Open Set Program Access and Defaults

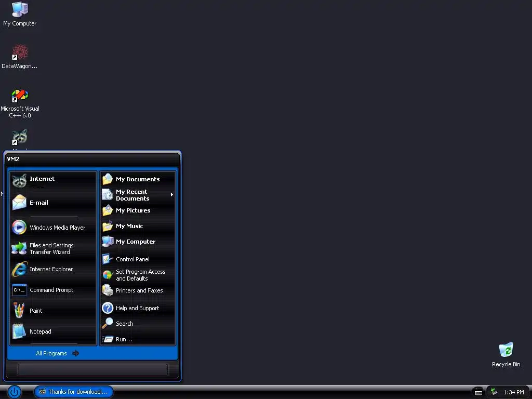click(138, 275)
